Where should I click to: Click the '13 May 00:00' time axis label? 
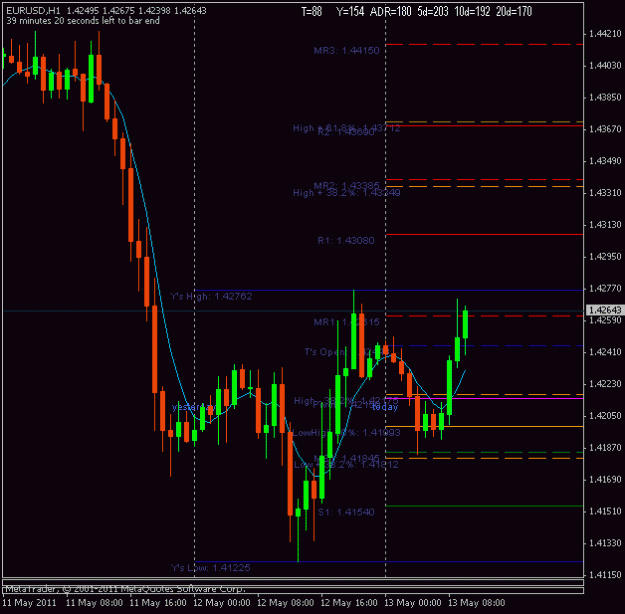(x=413, y=602)
